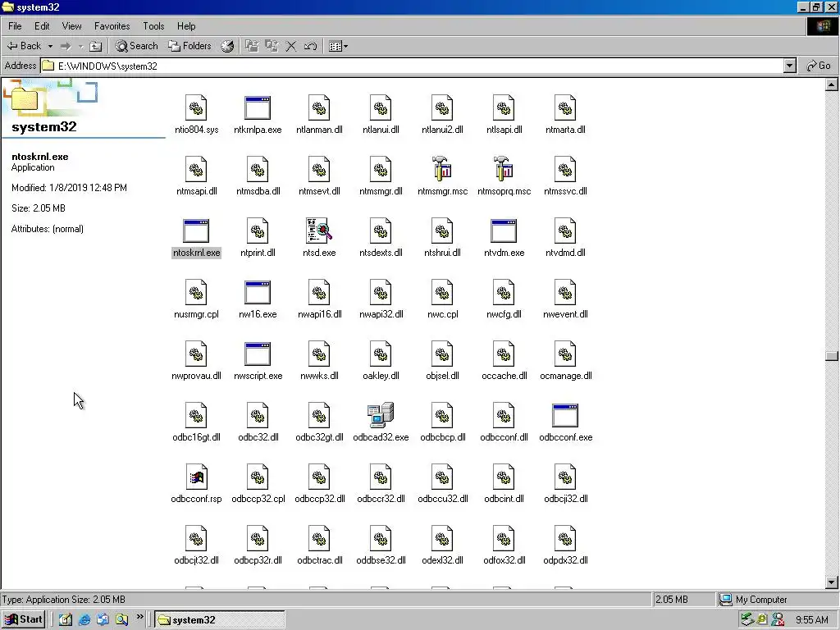This screenshot has height=630, width=840.
Task: Click the Go button
Action: point(819,66)
